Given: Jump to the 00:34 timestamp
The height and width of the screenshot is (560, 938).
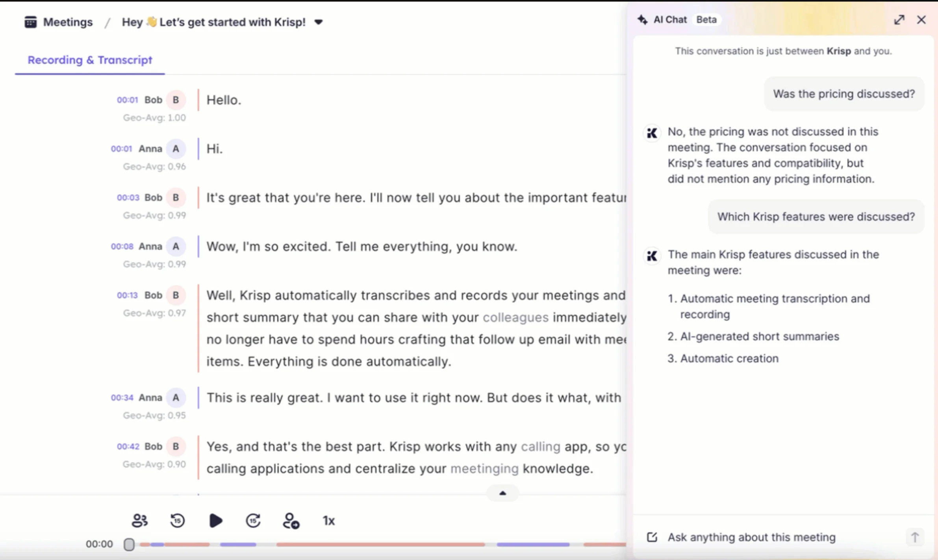Looking at the screenshot, I should click(x=122, y=398).
